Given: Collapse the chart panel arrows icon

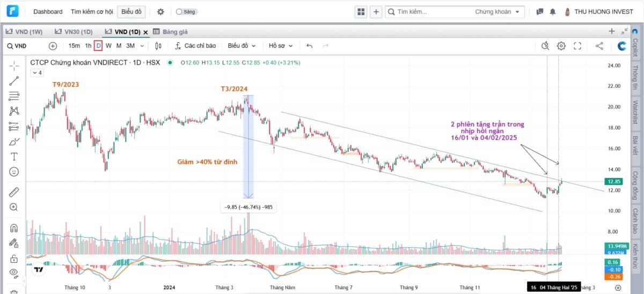Looking at the screenshot, I should tap(625, 31).
